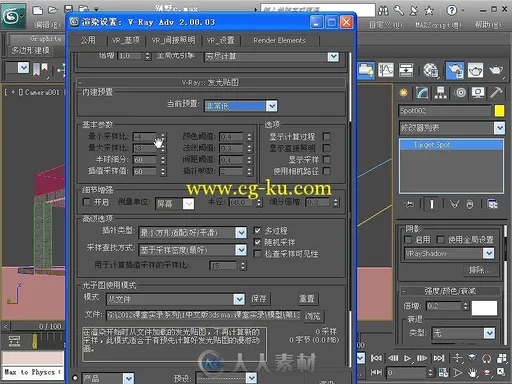Open the 衰退 类型 dropdown

coord(489,333)
